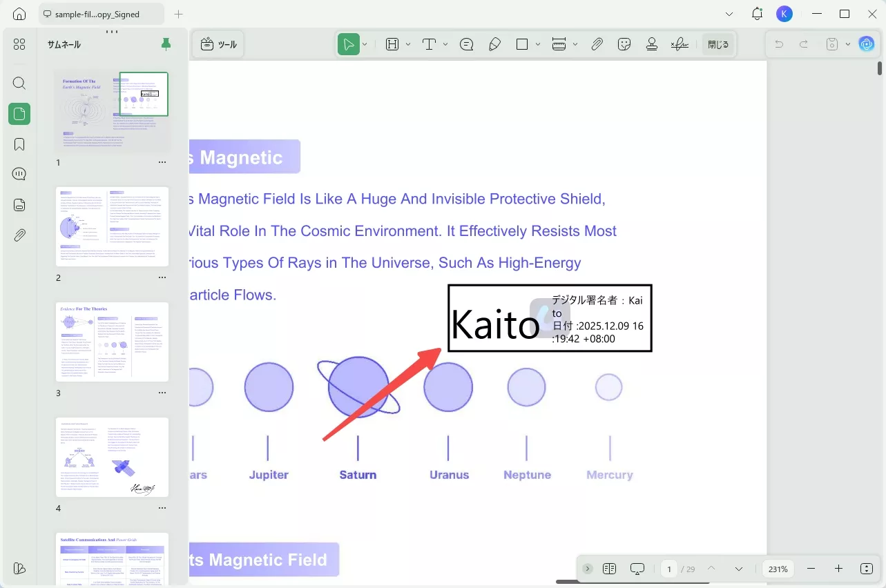Image resolution: width=886 pixels, height=588 pixels.
Task: Open the bookmarks panel
Action: (19, 144)
